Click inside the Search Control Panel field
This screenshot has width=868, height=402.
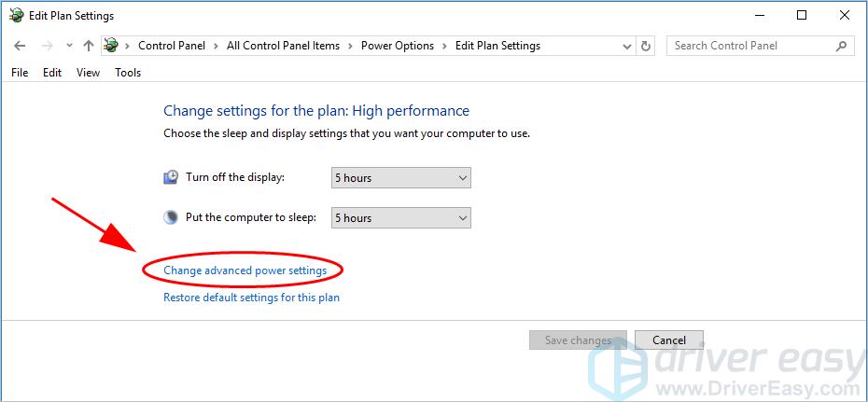747,46
